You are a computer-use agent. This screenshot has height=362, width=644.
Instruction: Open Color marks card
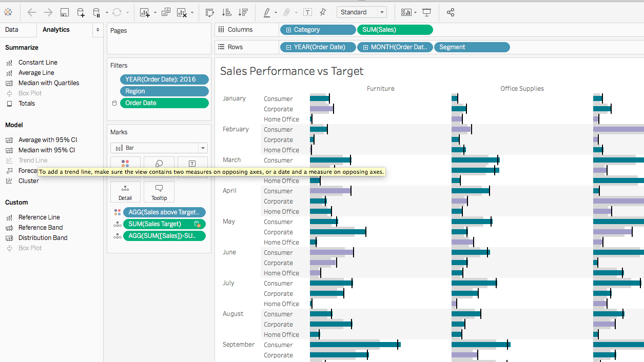[125, 166]
